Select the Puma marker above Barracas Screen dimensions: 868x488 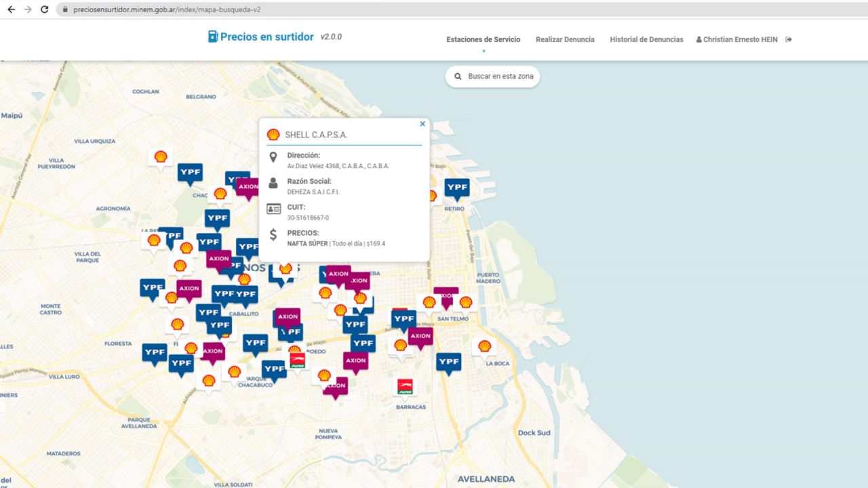pyautogui.click(x=405, y=388)
